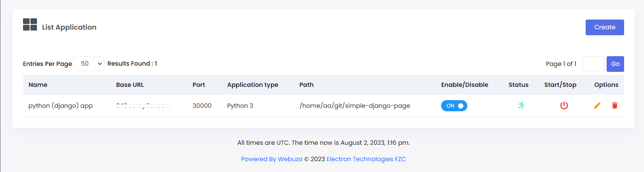Toggle the ON enable/disable switch
The height and width of the screenshot is (172, 644).
coord(454,106)
